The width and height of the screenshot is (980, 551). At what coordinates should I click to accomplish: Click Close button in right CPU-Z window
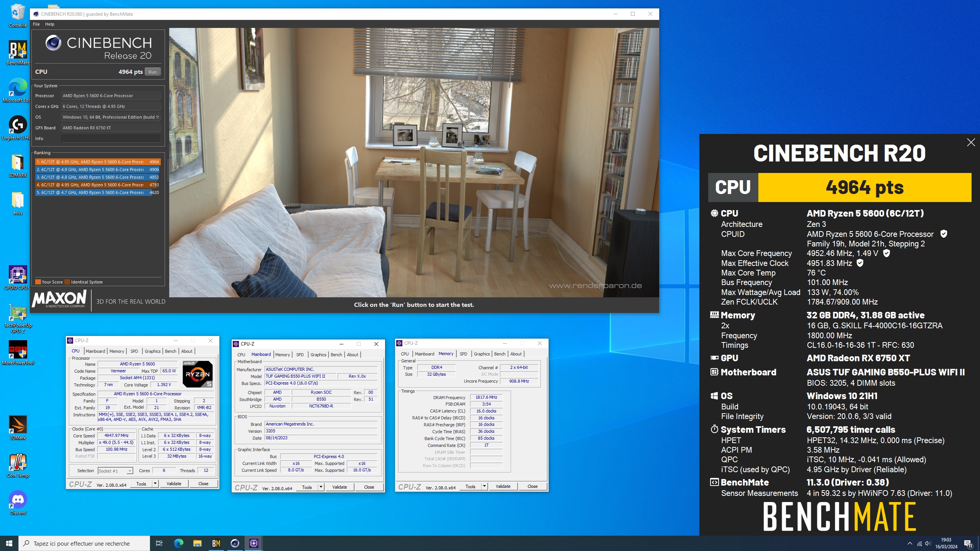coord(532,486)
